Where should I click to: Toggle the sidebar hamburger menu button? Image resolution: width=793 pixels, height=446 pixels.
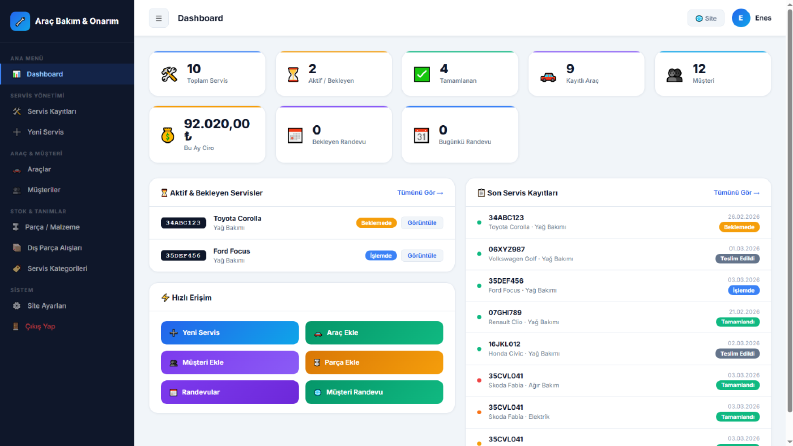coord(159,18)
